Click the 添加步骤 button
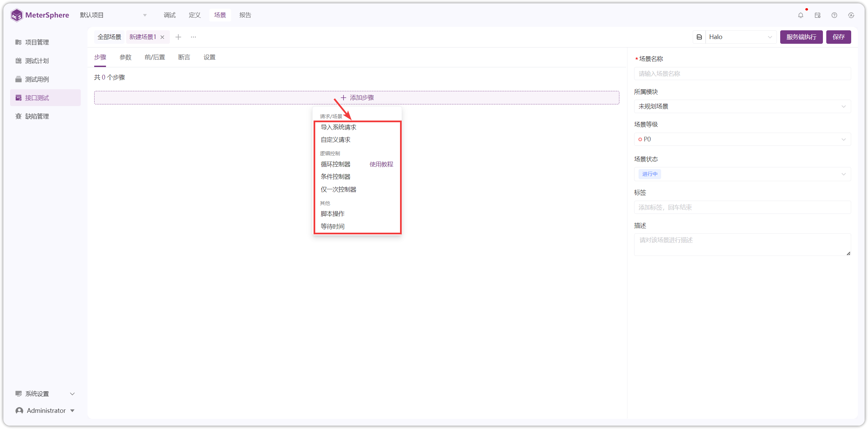Image resolution: width=868 pixels, height=429 pixels. point(357,98)
